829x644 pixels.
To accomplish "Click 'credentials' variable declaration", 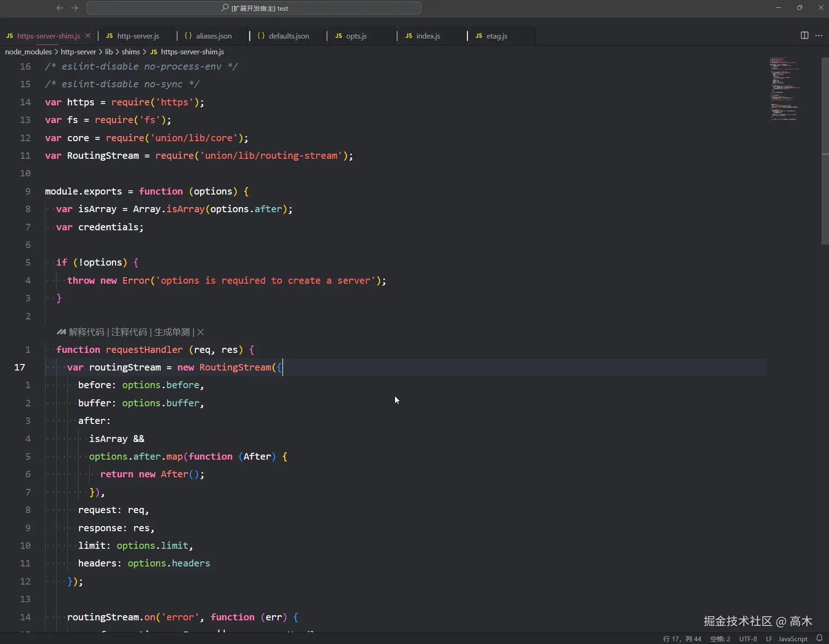I will [x=108, y=227].
